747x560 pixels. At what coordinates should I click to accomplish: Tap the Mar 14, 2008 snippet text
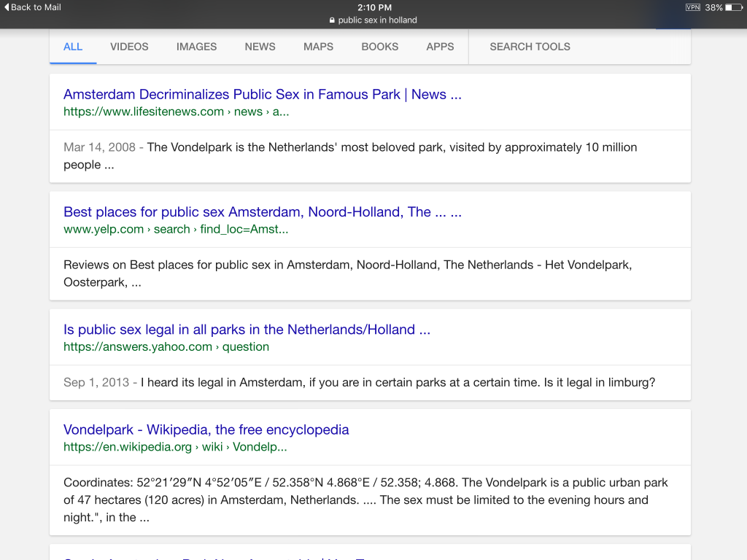point(350,156)
